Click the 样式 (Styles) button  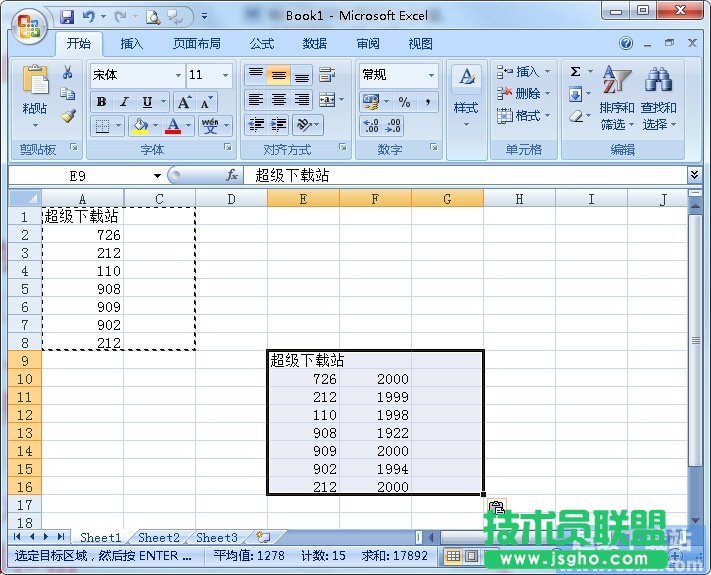pyautogui.click(x=466, y=96)
